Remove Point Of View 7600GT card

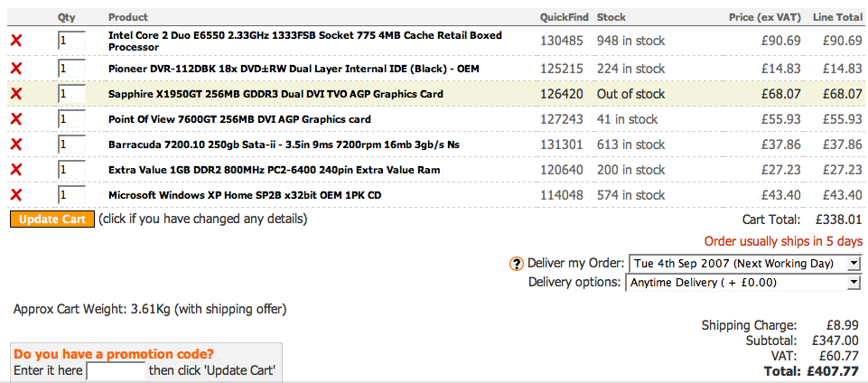[16, 119]
